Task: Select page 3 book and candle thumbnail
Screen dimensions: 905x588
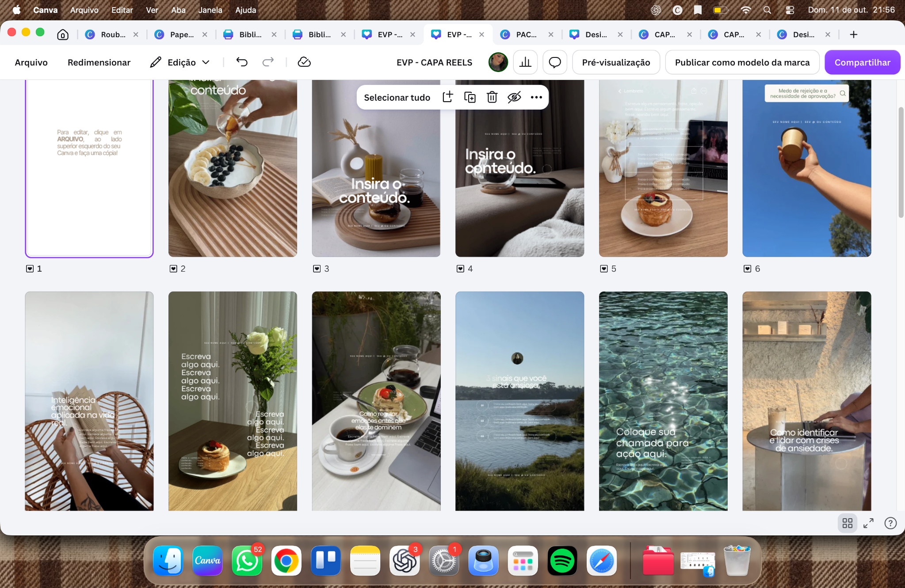Action: click(376, 168)
